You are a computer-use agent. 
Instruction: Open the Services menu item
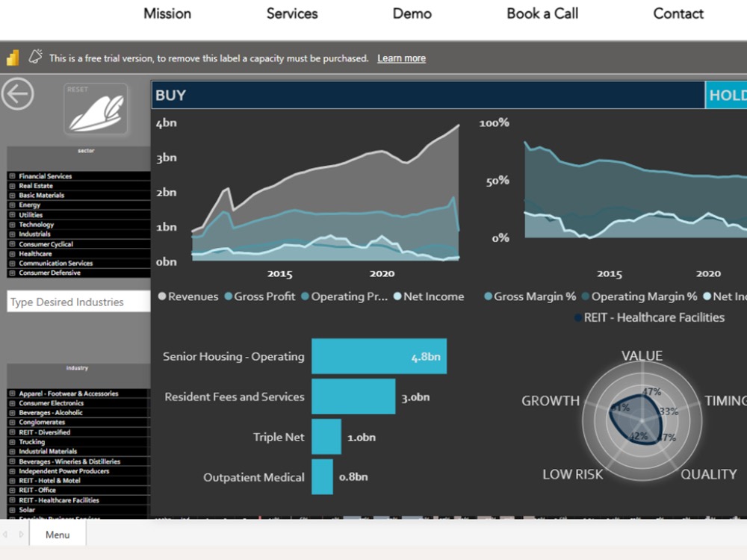click(292, 13)
